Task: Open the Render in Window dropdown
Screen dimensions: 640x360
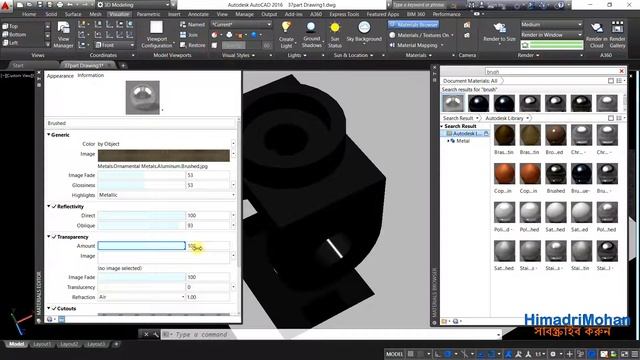Action: tap(551, 35)
